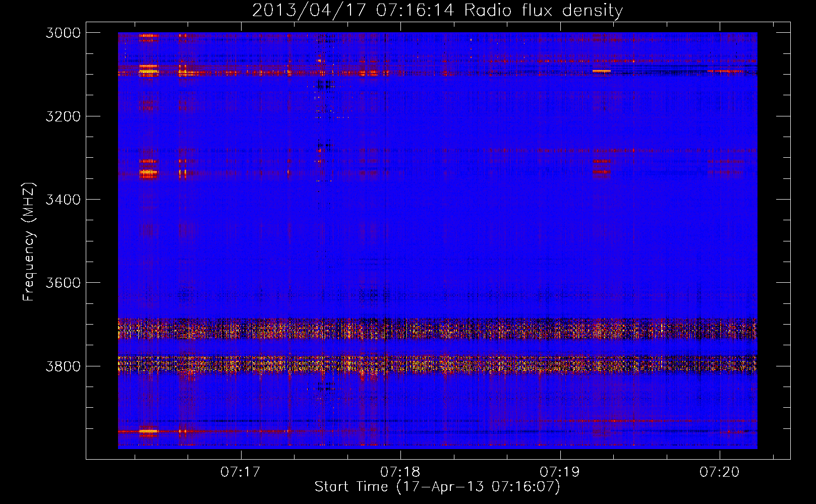This screenshot has height=504, width=816.
Task: Select the 3000 frequency axis label
Action: (63, 33)
